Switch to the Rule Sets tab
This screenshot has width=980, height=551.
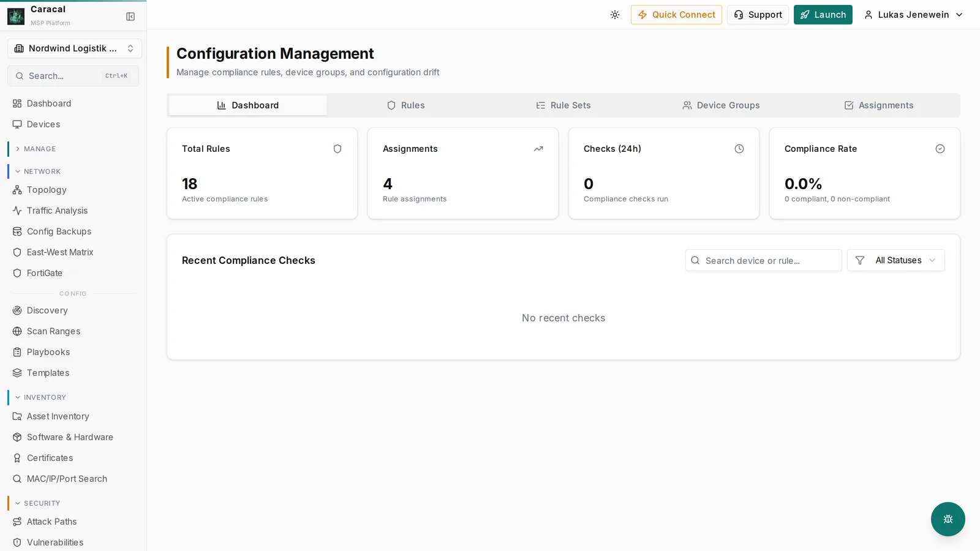[563, 105]
